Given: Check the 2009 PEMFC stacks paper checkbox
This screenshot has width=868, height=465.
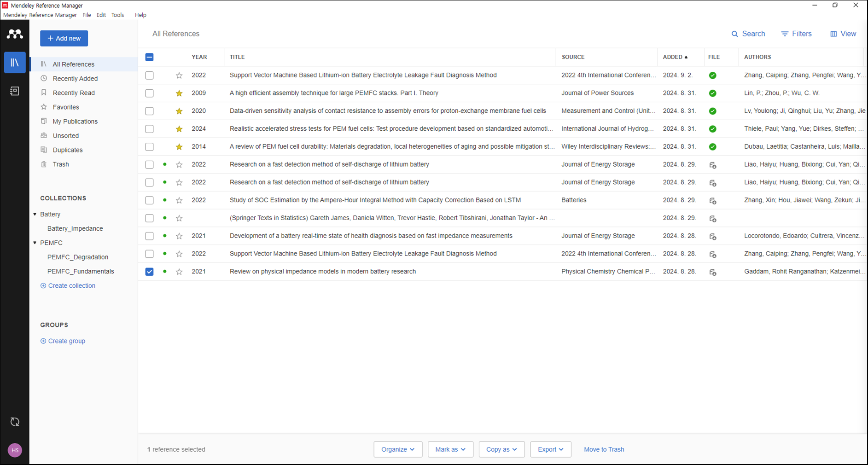Looking at the screenshot, I should [x=149, y=93].
